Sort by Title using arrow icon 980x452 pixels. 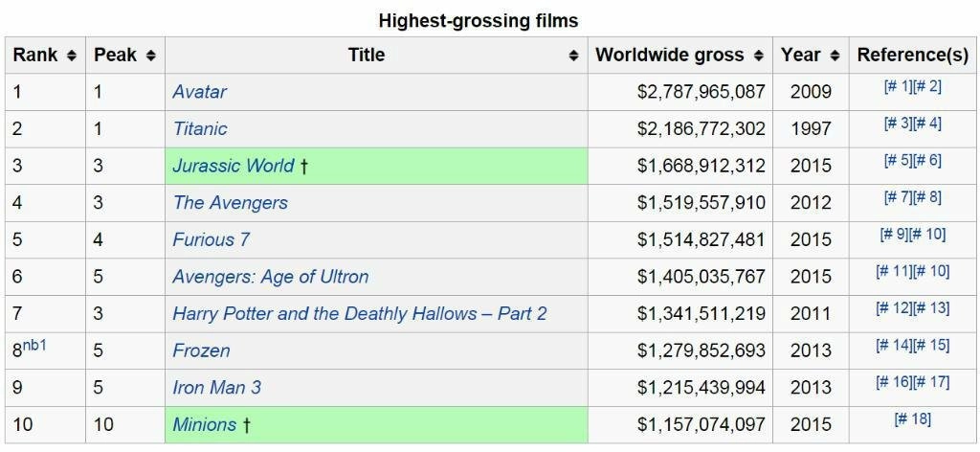point(573,56)
